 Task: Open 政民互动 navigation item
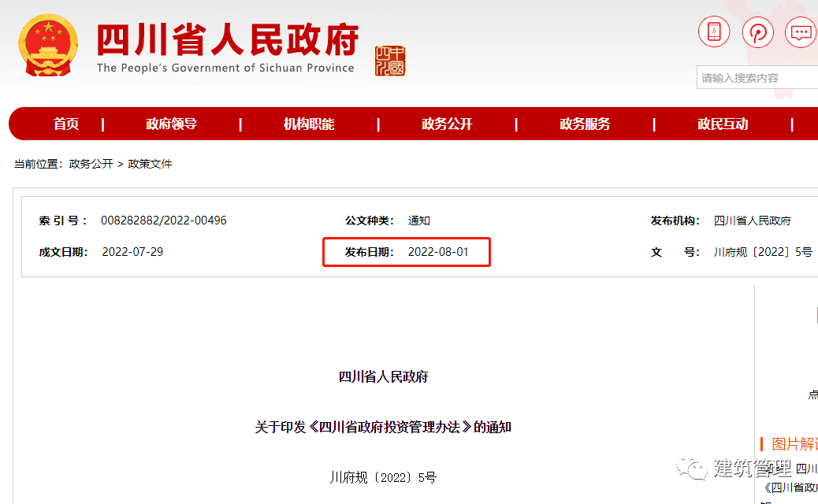point(723,124)
